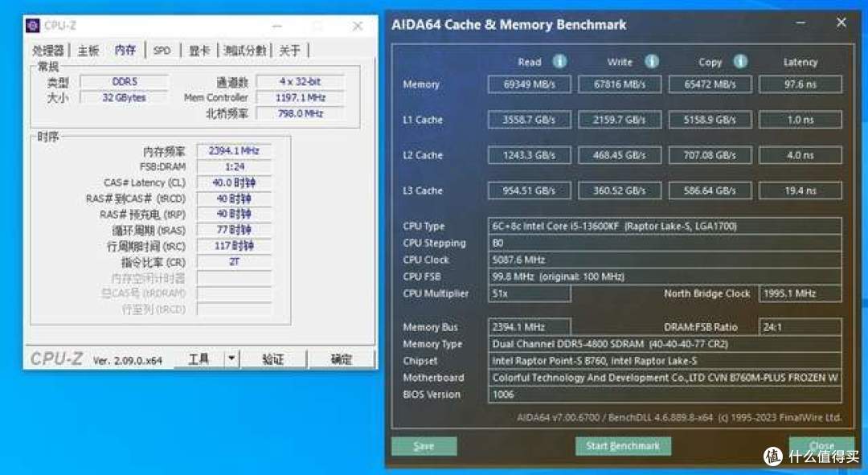
Task: Click the CPU Multiplier field 51x
Action: coord(529,293)
